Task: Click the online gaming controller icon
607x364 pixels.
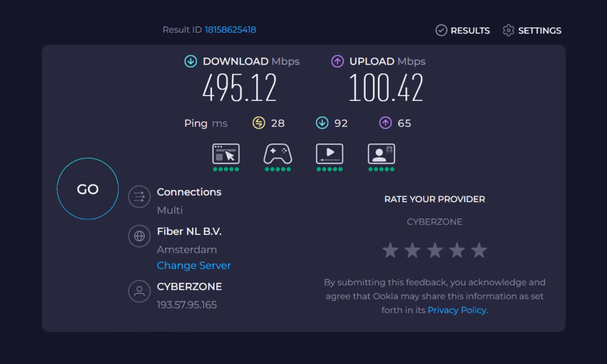Action: [277, 154]
